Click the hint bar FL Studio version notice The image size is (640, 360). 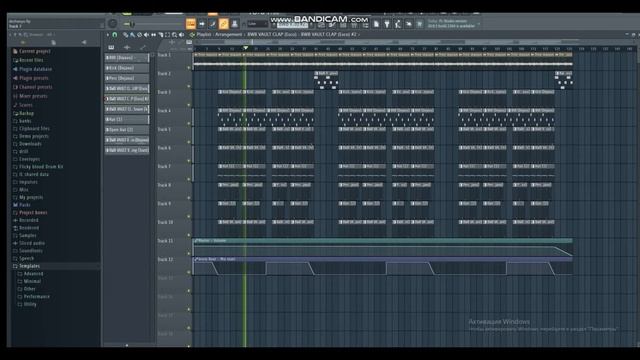coord(452,24)
